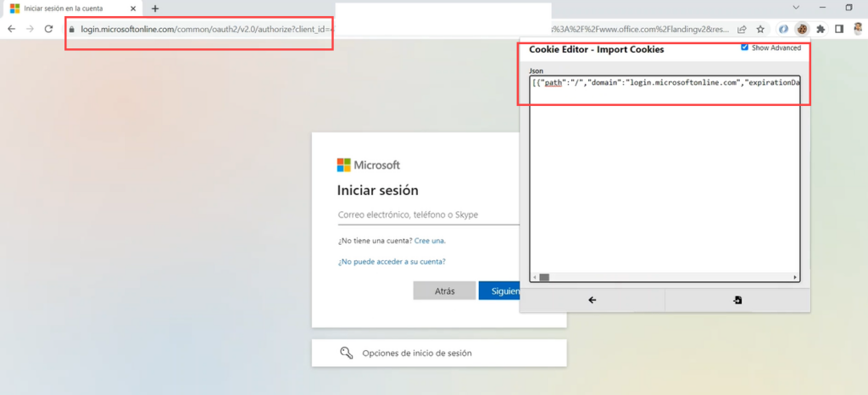Image resolution: width=868 pixels, height=395 pixels.
Task: Close the 'Iniciar sesión en la cuenta' tab
Action: pyautogui.click(x=133, y=8)
